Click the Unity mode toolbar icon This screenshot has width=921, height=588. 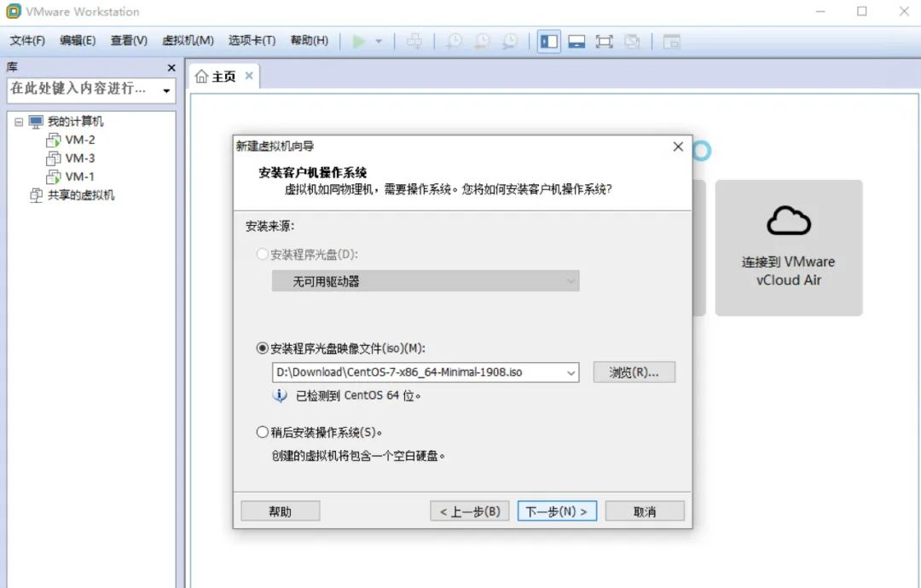632,42
